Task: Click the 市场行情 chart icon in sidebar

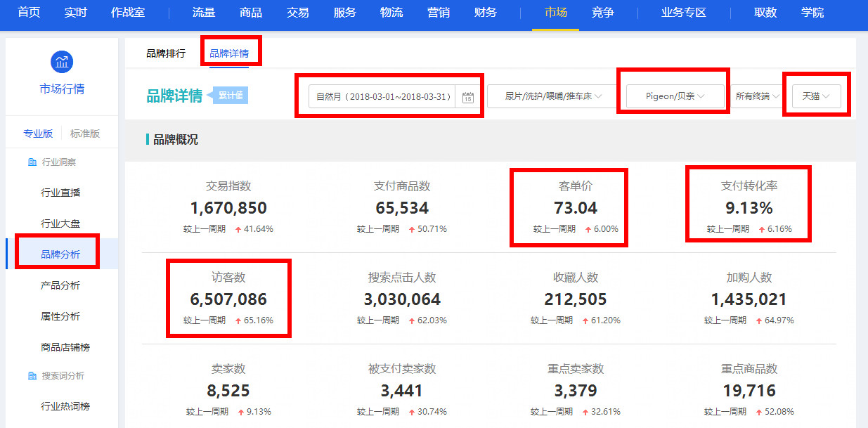Action: coord(62,61)
